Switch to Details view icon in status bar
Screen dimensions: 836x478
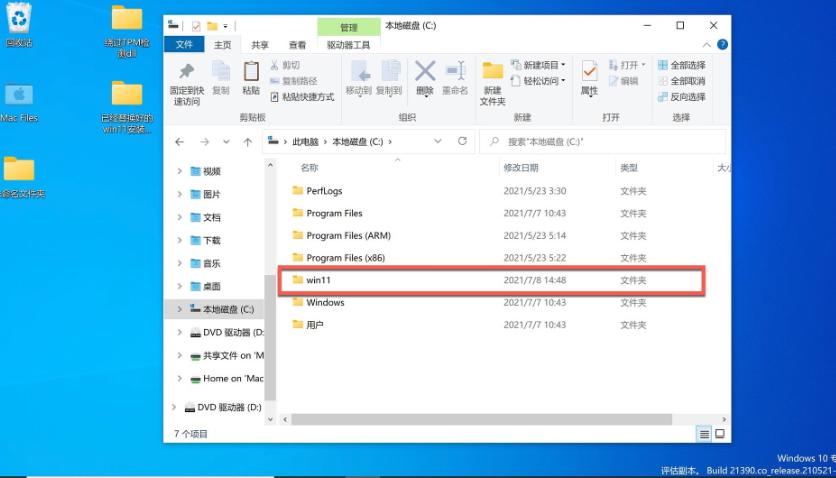click(704, 434)
